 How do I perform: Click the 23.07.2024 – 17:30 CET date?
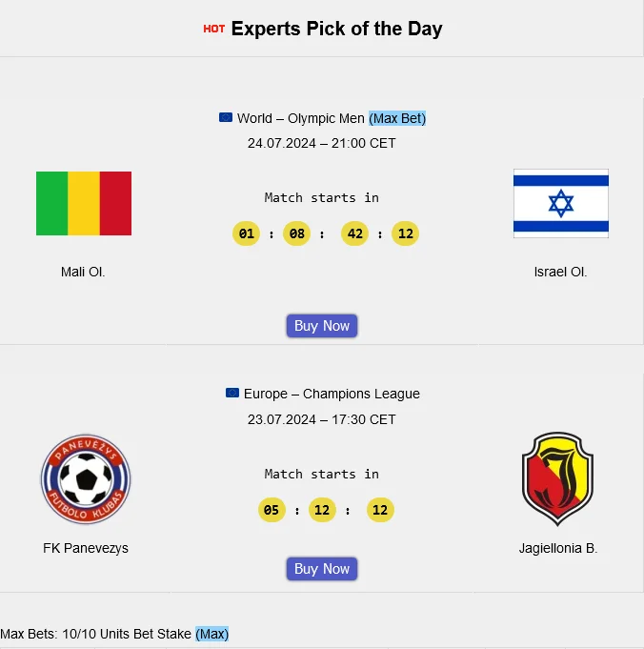[322, 419]
